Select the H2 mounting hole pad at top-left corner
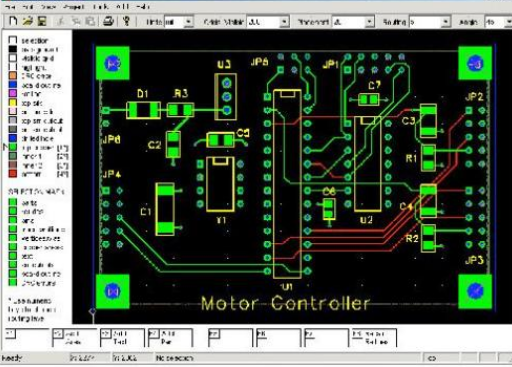Viewport: 512px width, 367px height. pos(112,63)
